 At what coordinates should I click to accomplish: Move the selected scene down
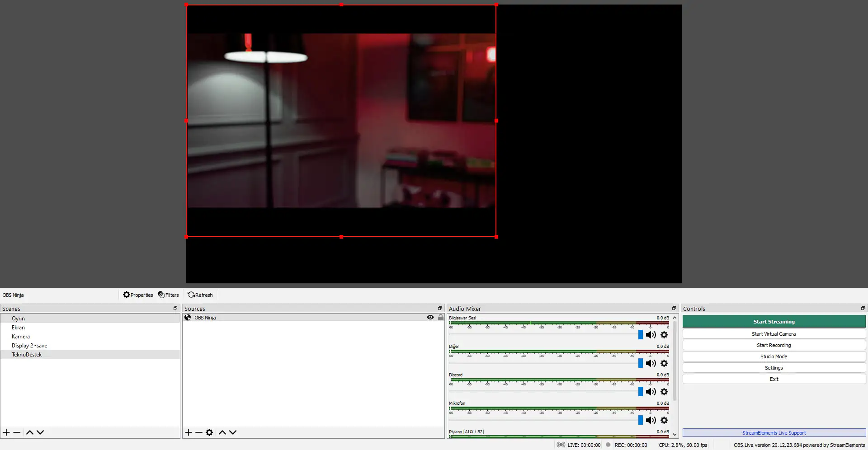coord(40,432)
